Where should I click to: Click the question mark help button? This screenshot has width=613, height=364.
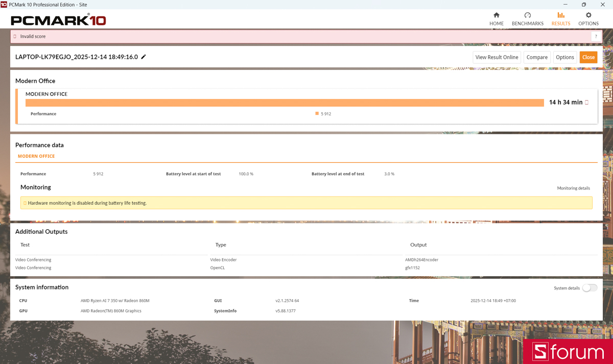point(595,36)
